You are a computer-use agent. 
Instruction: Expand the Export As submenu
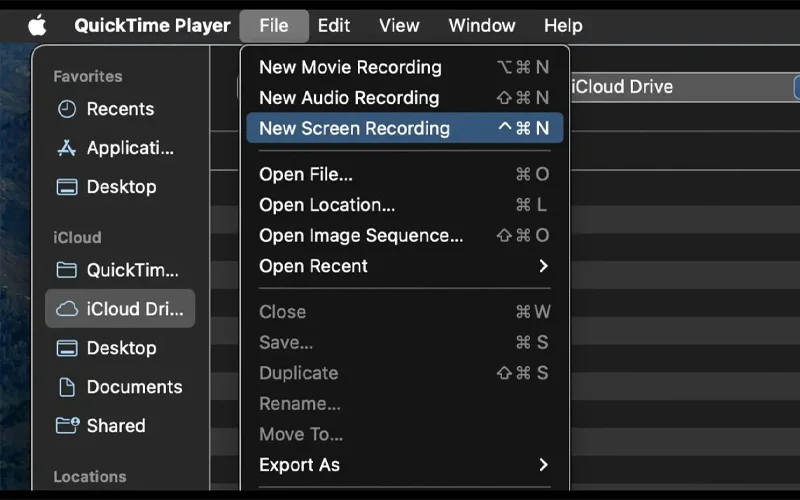405,465
